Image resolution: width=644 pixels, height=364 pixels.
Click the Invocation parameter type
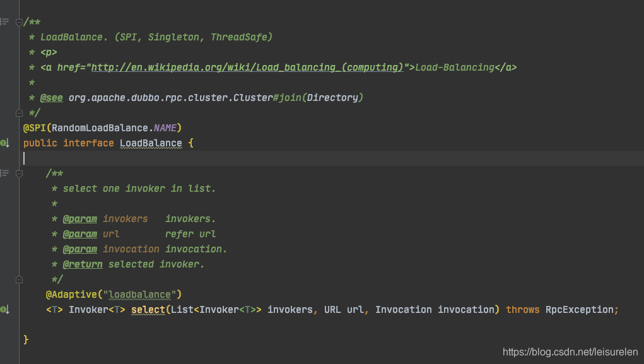point(403,309)
